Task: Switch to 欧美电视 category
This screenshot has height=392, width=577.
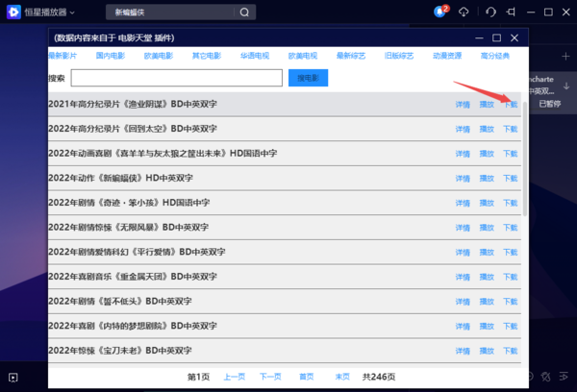Action: (x=303, y=56)
